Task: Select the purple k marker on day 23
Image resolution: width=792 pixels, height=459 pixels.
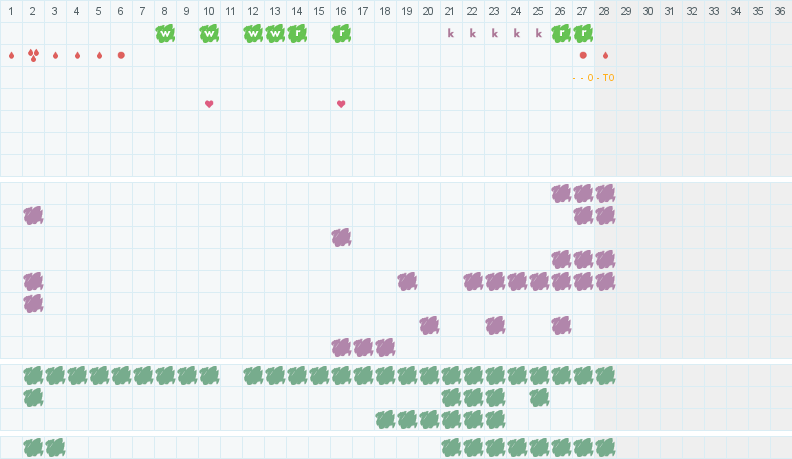Action: [494, 33]
